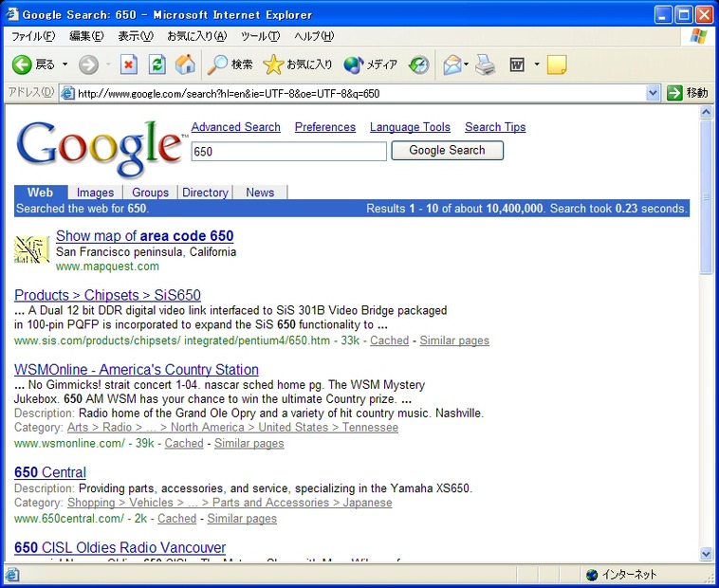
Task: Open the ヘルプ(H) menu
Action: click(314, 36)
